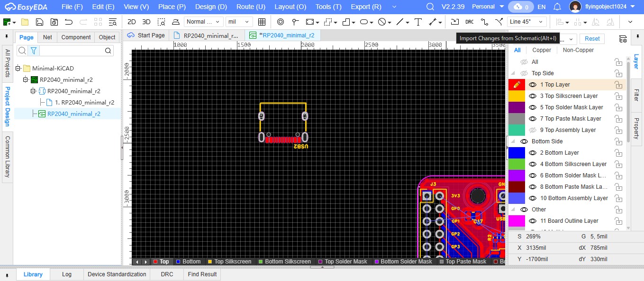The image size is (644, 281).
Task: Select '1. RP2040_minimal_r2' schematic page in tree
Action: pos(84,102)
